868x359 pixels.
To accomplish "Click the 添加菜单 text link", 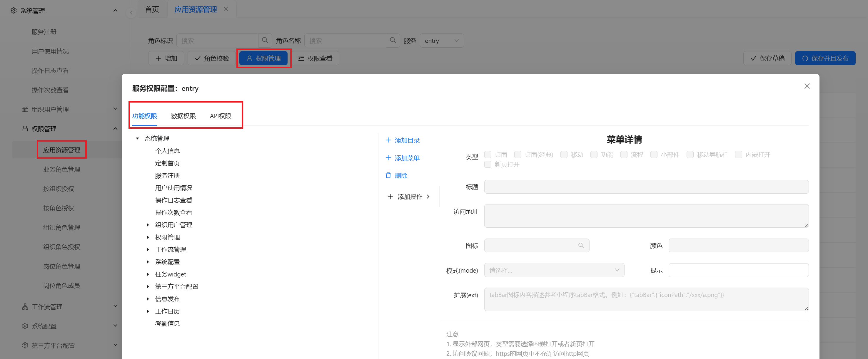I will (x=407, y=158).
